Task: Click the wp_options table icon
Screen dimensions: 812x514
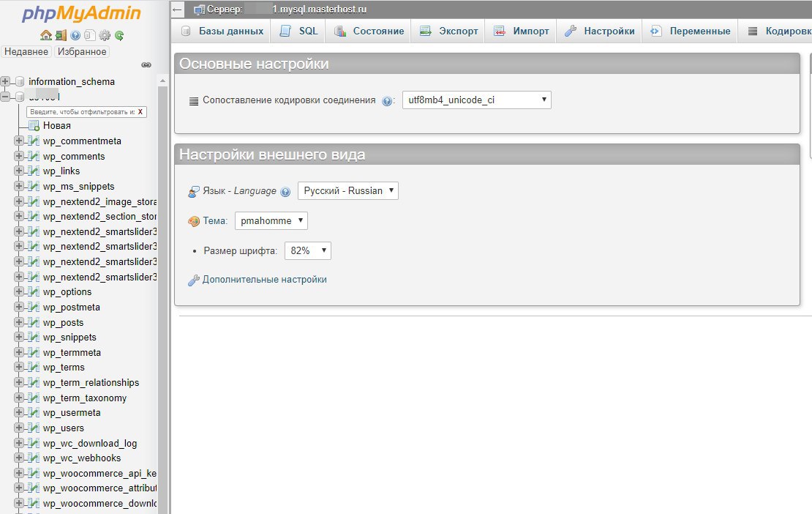Action: tap(34, 291)
